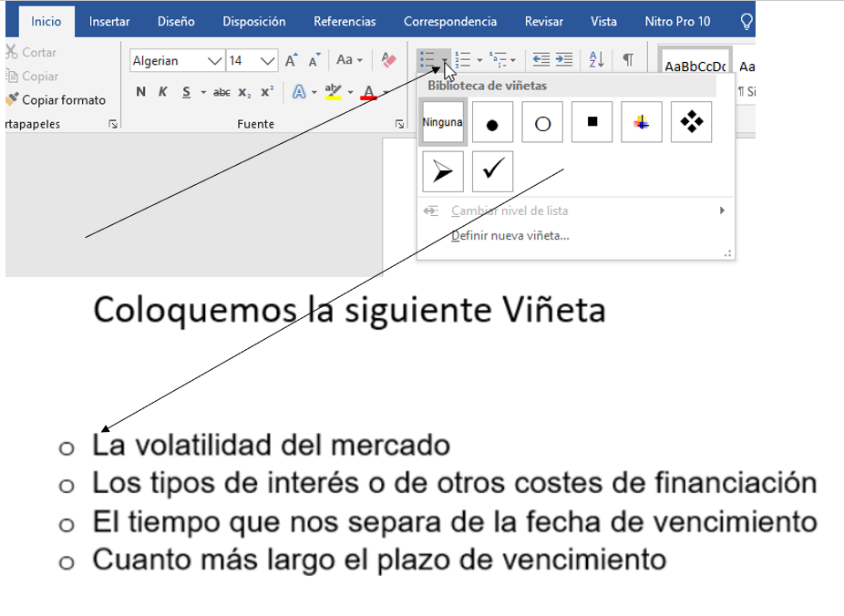Open the Nitro Pro 10 tab
The width and height of the screenshot is (844, 616).
(x=677, y=22)
